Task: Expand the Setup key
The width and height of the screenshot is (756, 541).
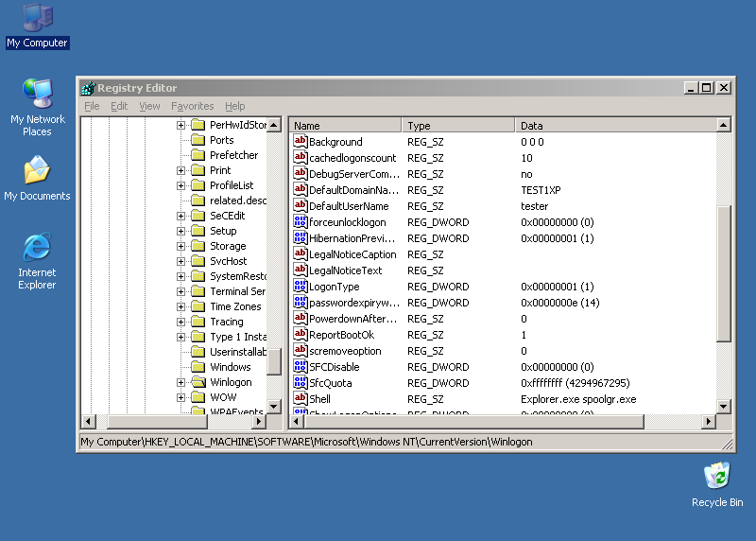Action: [x=180, y=231]
